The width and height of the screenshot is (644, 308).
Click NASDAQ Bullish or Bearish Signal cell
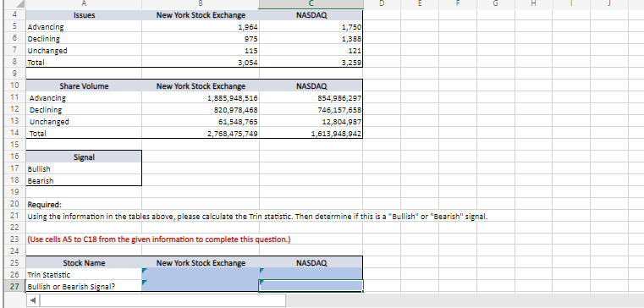311,286
